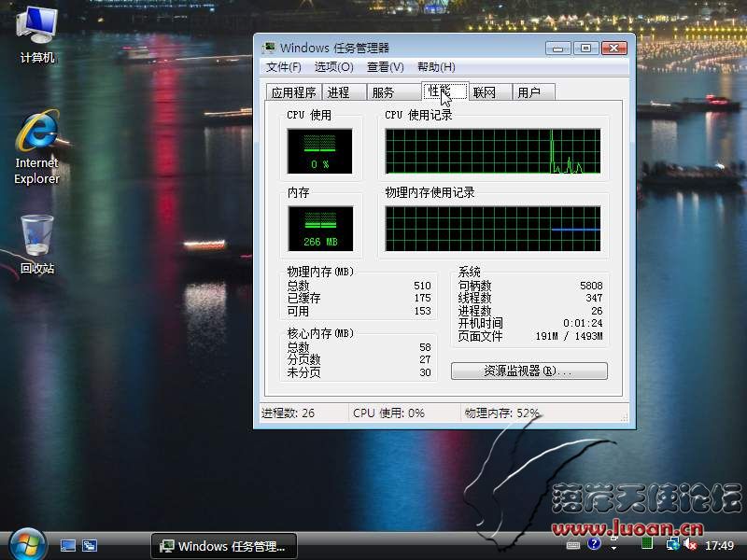
Task: Click the Switch Windows quick launch icon
Action: (x=89, y=545)
